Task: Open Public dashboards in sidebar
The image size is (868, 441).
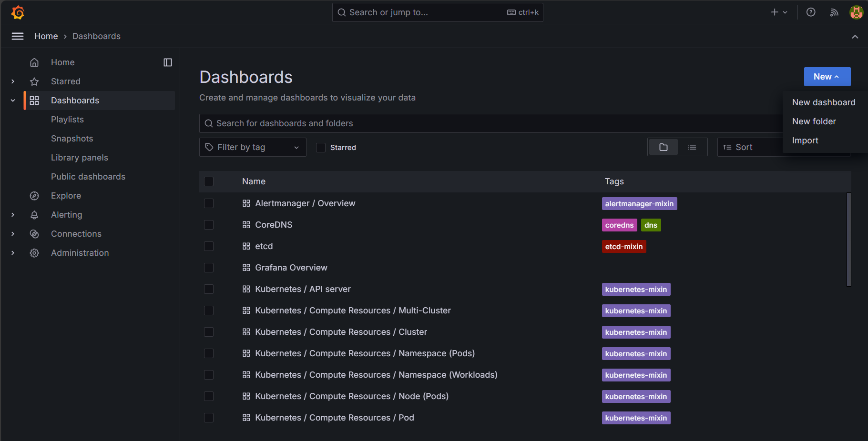Action: click(x=88, y=177)
